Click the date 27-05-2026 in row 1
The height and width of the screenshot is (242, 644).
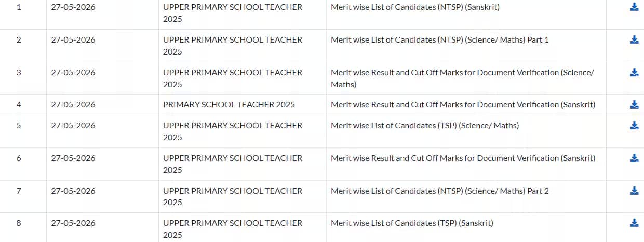(73, 7)
